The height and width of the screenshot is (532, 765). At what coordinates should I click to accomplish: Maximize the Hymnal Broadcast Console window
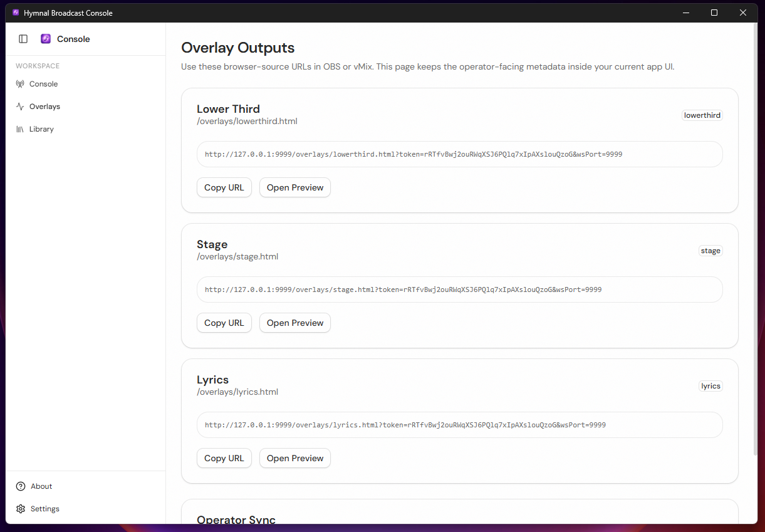click(714, 13)
